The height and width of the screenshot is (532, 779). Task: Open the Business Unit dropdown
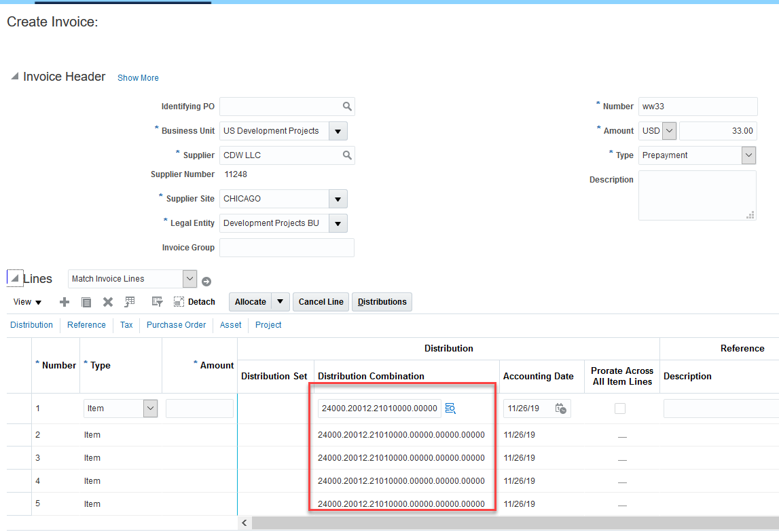point(338,130)
